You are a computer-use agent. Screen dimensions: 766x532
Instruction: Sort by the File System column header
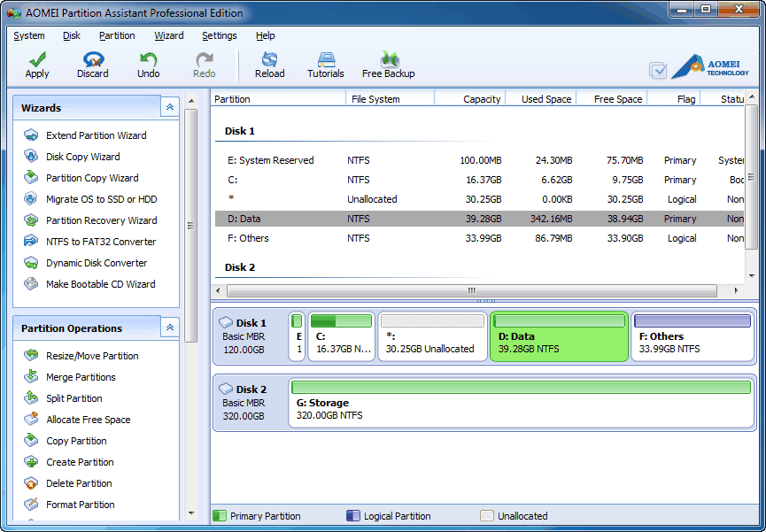click(x=390, y=98)
